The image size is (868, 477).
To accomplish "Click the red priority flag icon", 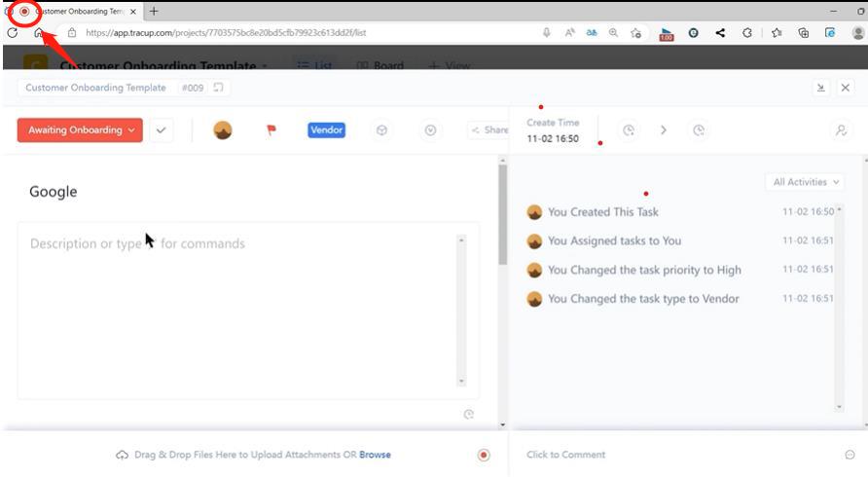I will (x=271, y=130).
